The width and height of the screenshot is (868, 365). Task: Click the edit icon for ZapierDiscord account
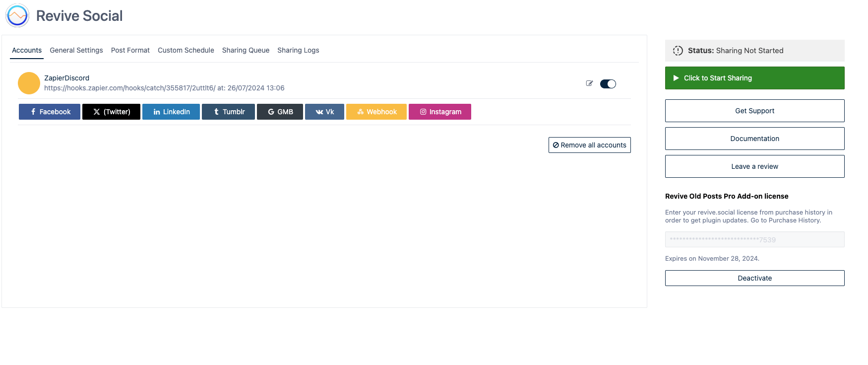click(589, 83)
